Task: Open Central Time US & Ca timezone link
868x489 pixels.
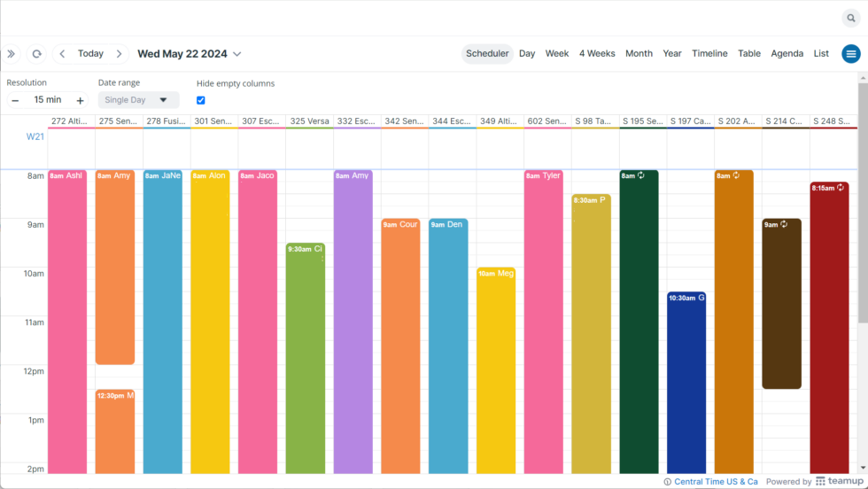Action: (x=716, y=482)
